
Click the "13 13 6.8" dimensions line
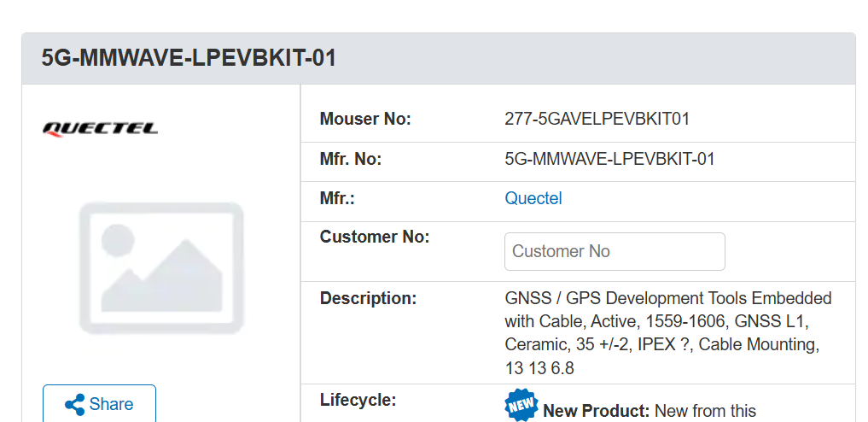(x=539, y=369)
